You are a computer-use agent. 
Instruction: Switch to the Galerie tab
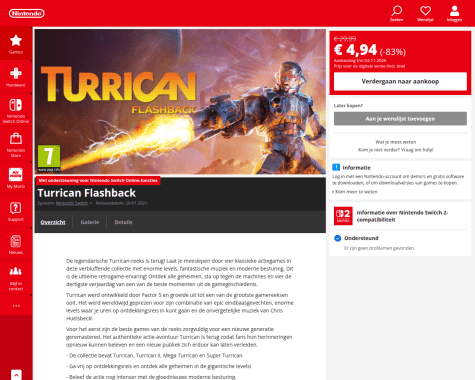click(90, 222)
